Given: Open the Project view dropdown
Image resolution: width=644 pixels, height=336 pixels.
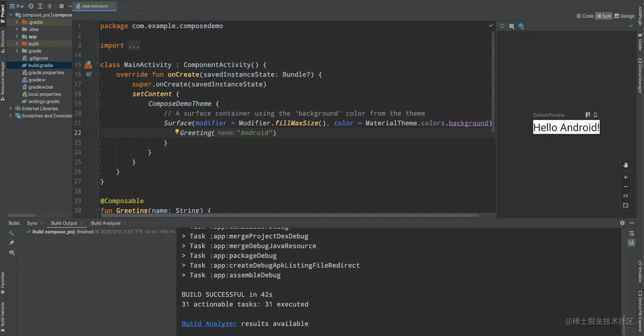Looking at the screenshot, I should click(17, 6).
